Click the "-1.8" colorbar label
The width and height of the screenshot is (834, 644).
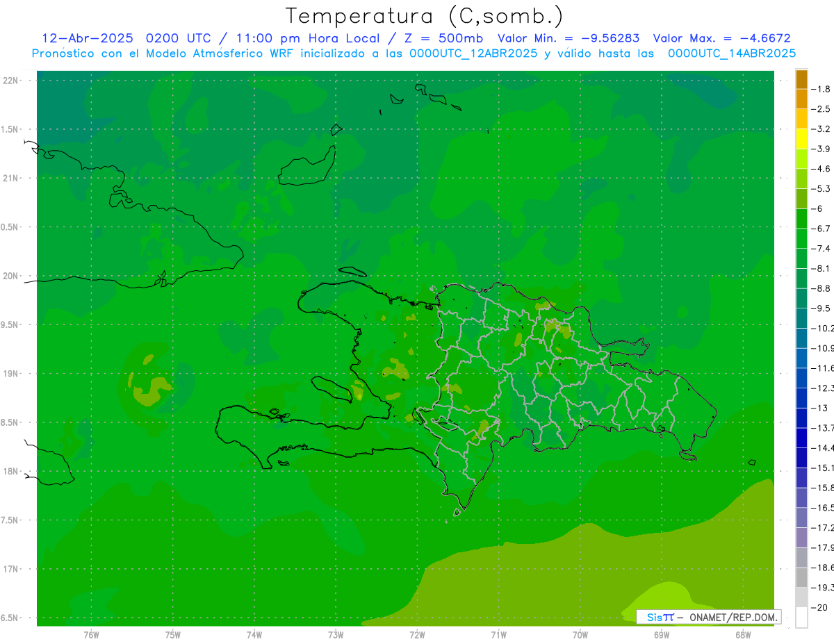[821, 89]
